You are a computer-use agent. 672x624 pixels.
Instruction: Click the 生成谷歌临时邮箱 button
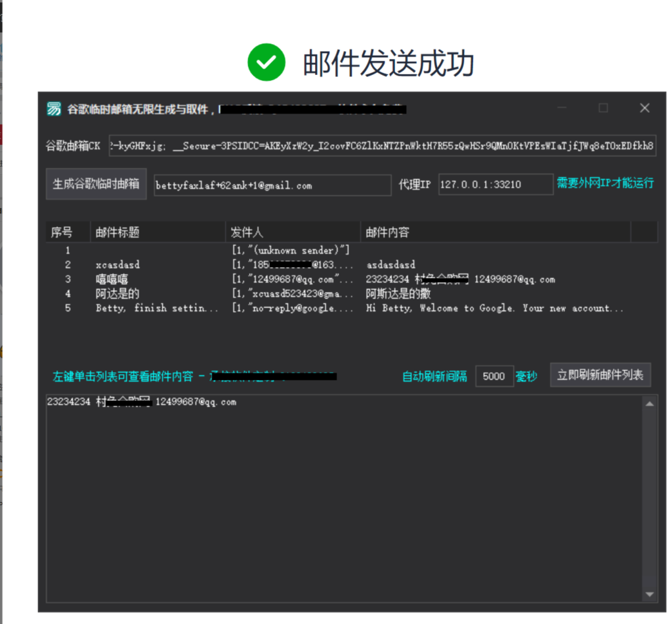(x=96, y=184)
